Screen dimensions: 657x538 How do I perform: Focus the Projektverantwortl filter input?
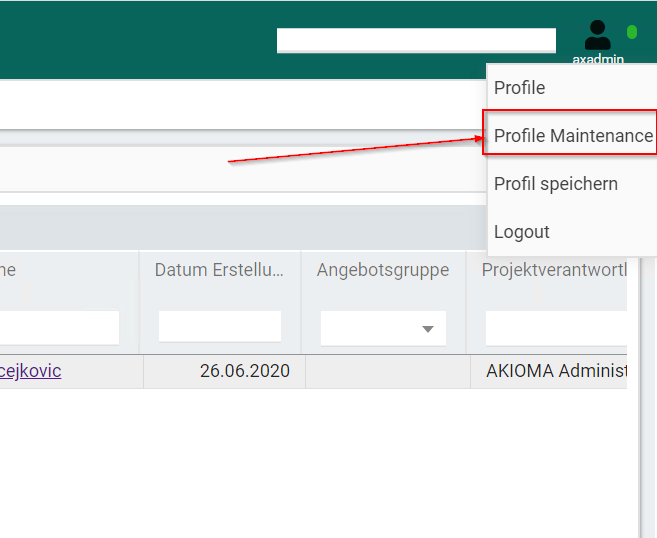555,327
